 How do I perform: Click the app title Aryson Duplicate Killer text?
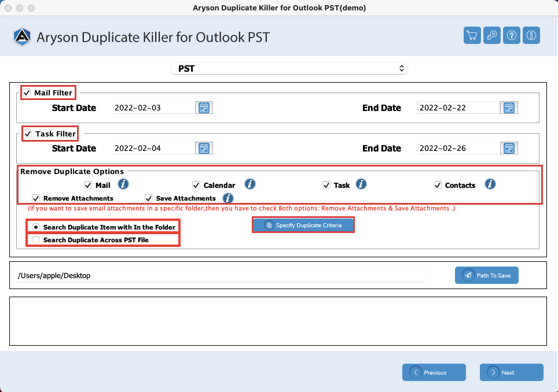[153, 37]
